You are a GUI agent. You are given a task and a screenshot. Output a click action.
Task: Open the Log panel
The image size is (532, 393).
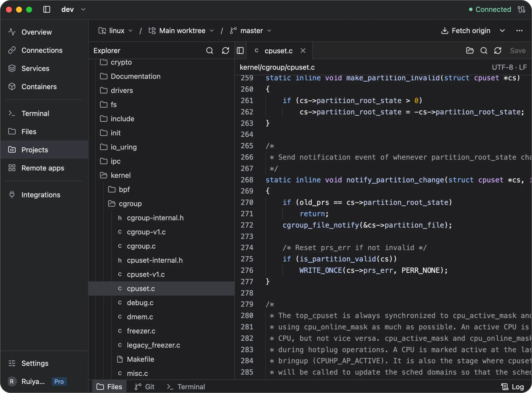[x=512, y=387]
